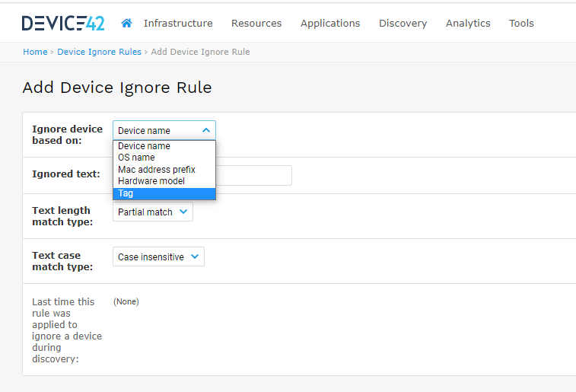Choose Hardware model option in list

click(x=164, y=181)
